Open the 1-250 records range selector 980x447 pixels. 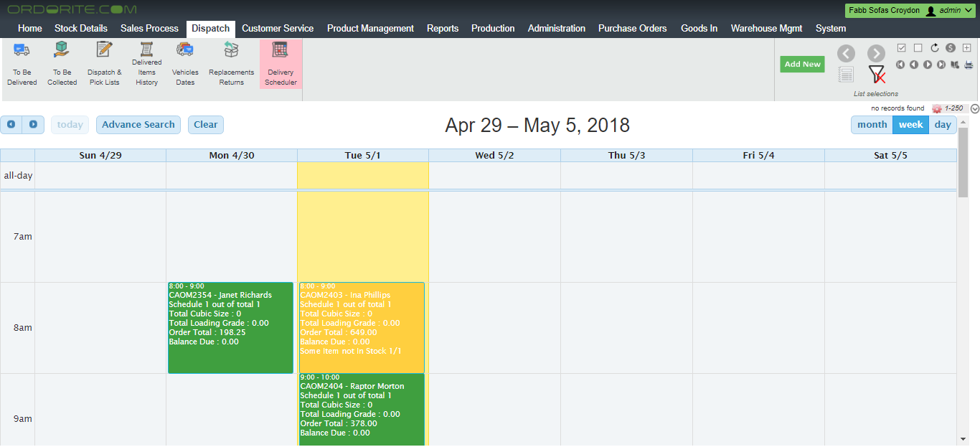953,108
